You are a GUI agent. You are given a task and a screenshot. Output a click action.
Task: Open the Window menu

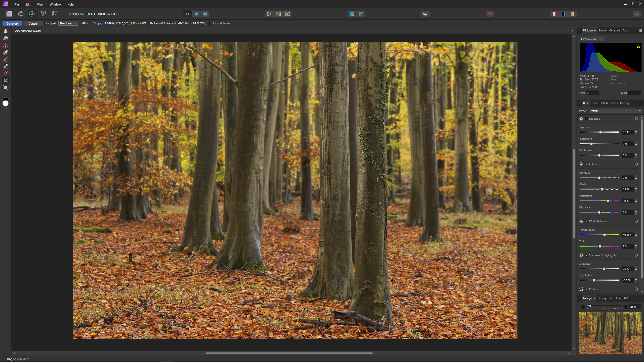click(55, 4)
